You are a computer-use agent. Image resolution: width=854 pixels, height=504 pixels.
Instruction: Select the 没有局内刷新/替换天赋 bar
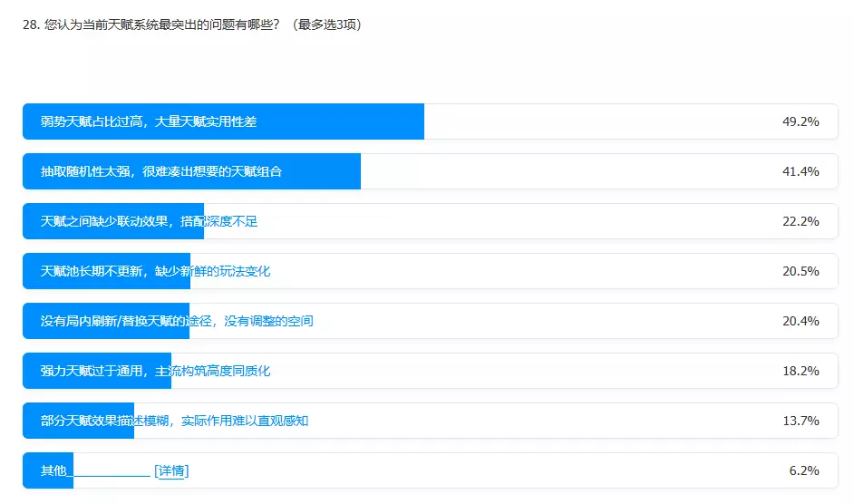tap(430, 321)
